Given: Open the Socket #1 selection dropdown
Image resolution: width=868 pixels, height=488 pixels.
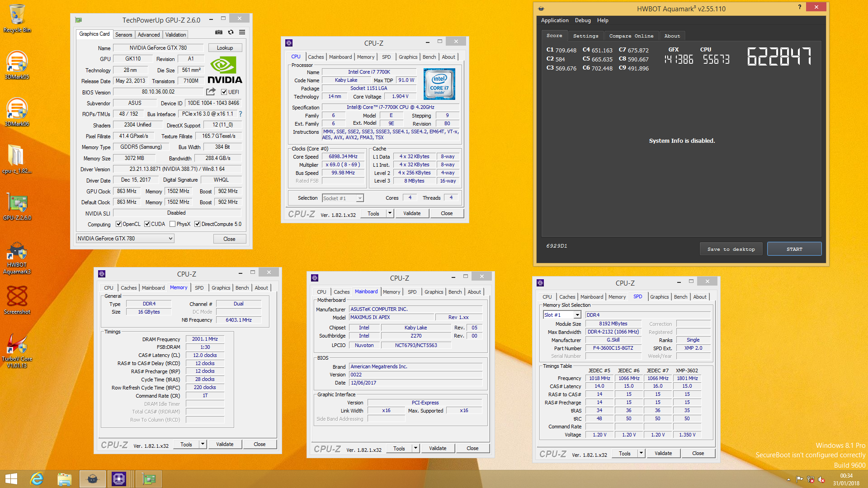Looking at the screenshot, I should (343, 198).
